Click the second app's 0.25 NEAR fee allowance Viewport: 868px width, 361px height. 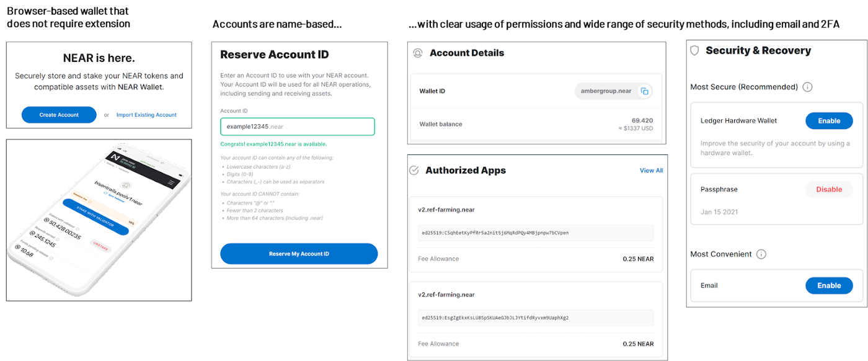click(x=638, y=344)
